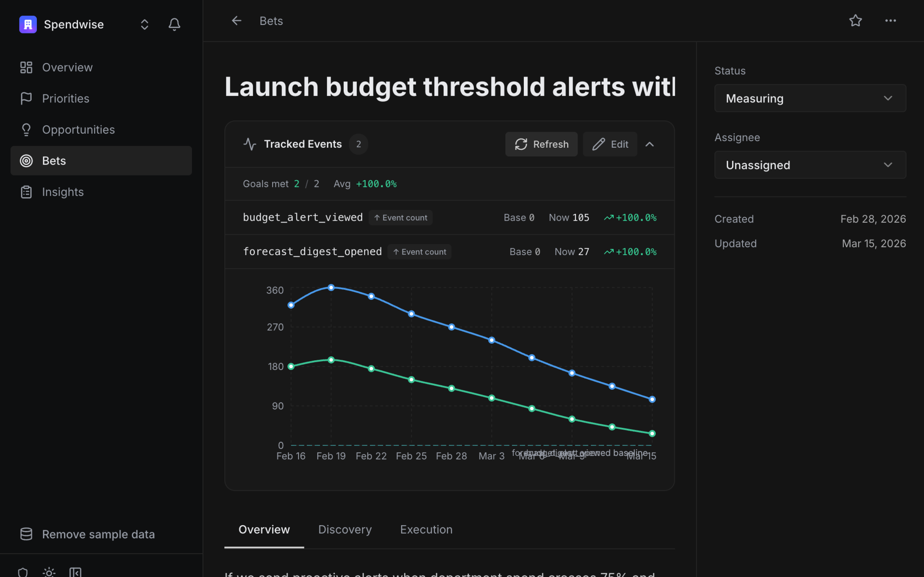Image resolution: width=924 pixels, height=577 pixels.
Task: Open the Insights section
Action: click(62, 192)
